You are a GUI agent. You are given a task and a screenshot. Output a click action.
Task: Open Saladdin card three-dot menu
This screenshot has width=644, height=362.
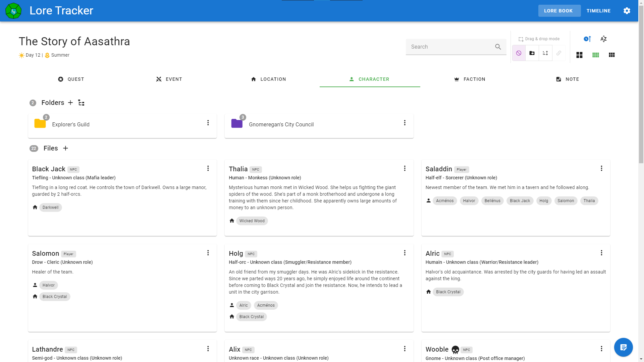click(x=601, y=168)
